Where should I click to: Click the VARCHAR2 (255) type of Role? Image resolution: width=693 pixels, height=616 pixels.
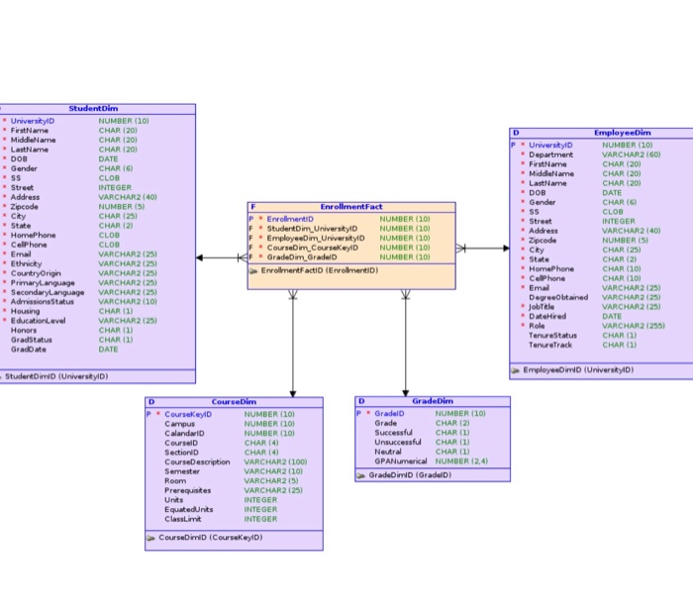point(634,326)
